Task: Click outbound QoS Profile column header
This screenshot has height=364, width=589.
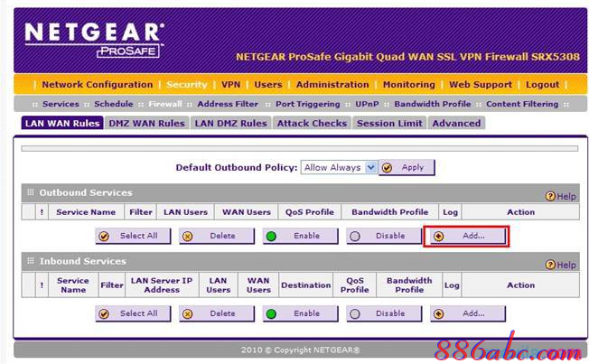Action: click(x=310, y=212)
